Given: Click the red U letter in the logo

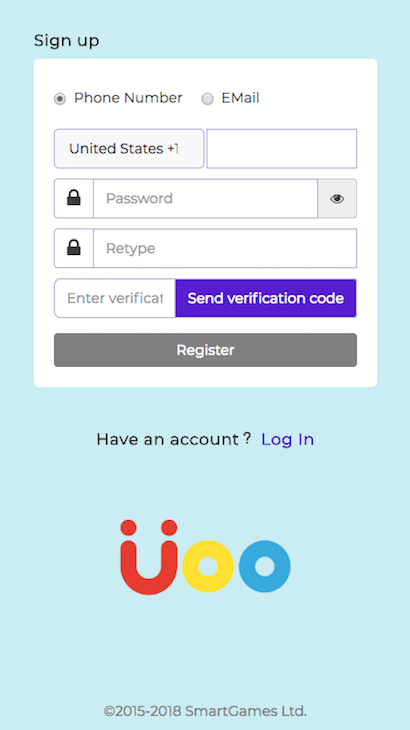Looking at the screenshot, I should [x=149, y=557].
